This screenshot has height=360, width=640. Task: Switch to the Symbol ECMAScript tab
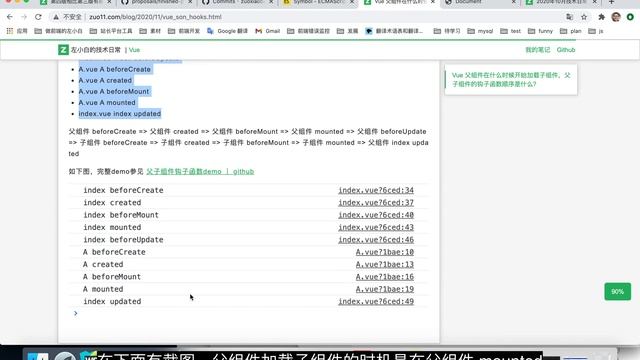[318, 2]
